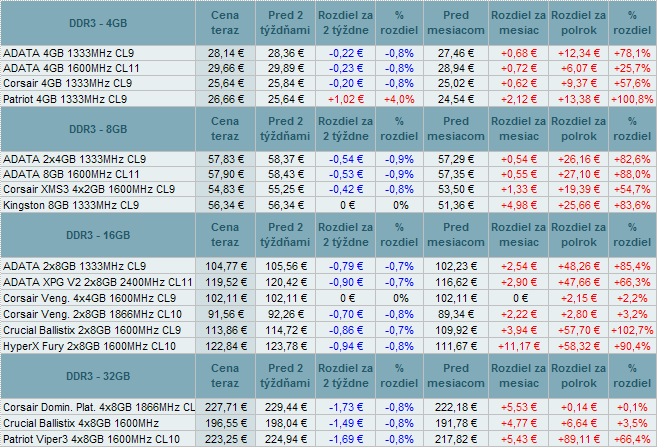The width and height of the screenshot is (657, 447).
Task: Click current price cell '91,56 €'
Action: (x=225, y=314)
